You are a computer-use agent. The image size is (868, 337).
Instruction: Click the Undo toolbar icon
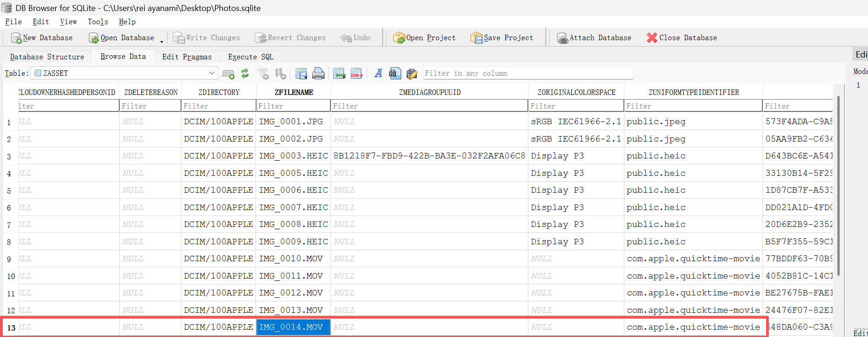click(x=346, y=38)
